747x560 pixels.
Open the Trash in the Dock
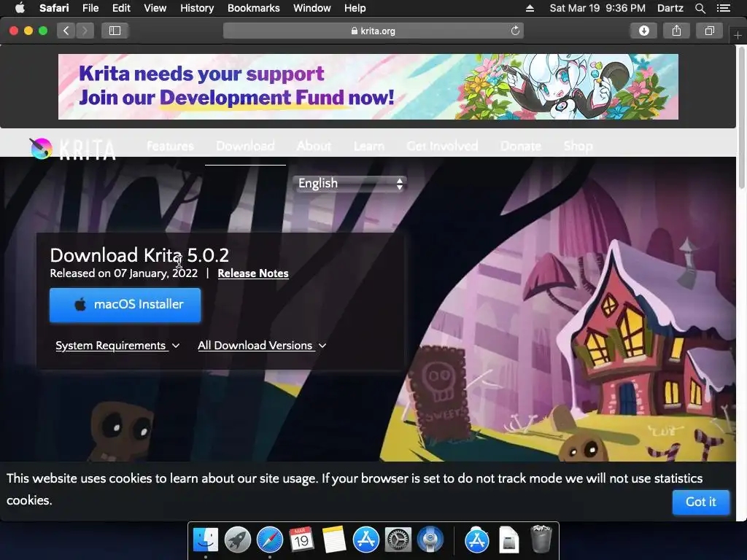[541, 539]
